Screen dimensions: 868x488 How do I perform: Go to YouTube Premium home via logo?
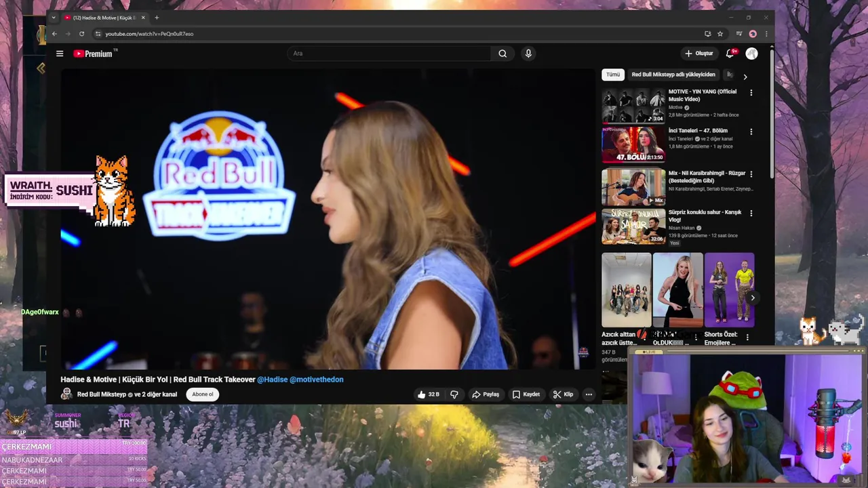click(94, 54)
